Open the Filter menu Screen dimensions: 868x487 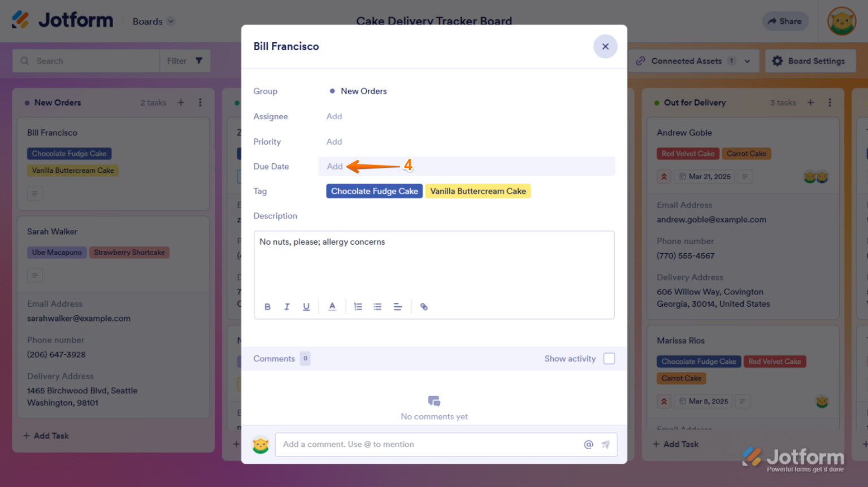[185, 60]
